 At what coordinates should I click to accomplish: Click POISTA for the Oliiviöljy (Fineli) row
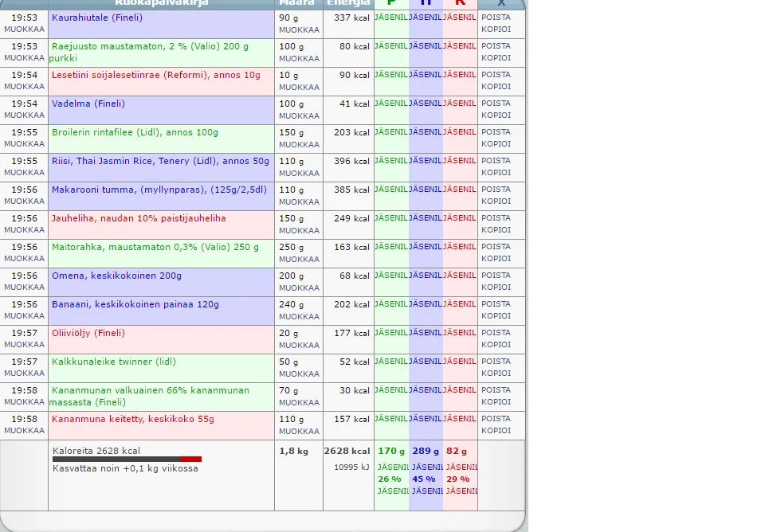pyautogui.click(x=496, y=333)
